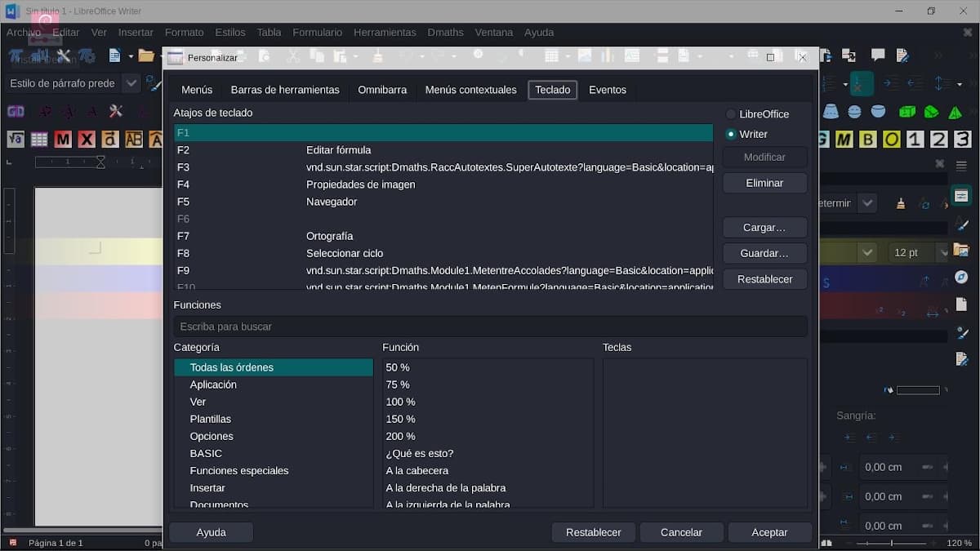
Task: Click the open folder icon in Writer toolbar
Action: pyautogui.click(x=146, y=56)
